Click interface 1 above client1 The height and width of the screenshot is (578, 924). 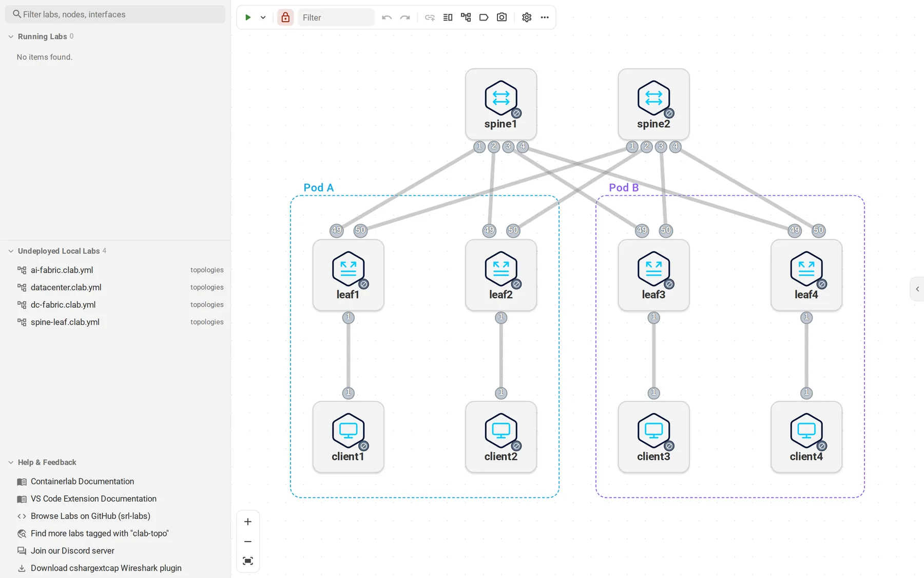point(348,393)
